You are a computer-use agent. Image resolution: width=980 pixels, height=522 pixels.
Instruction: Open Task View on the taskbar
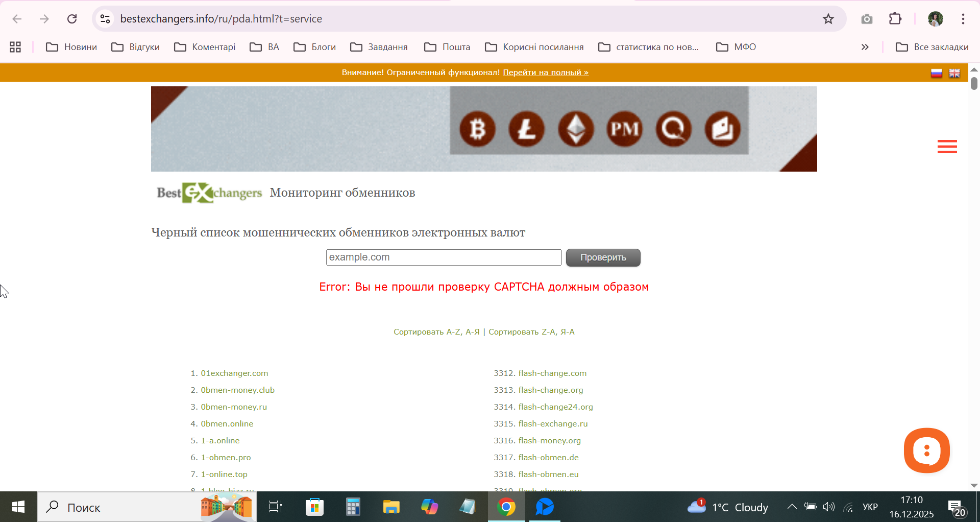click(276, 507)
